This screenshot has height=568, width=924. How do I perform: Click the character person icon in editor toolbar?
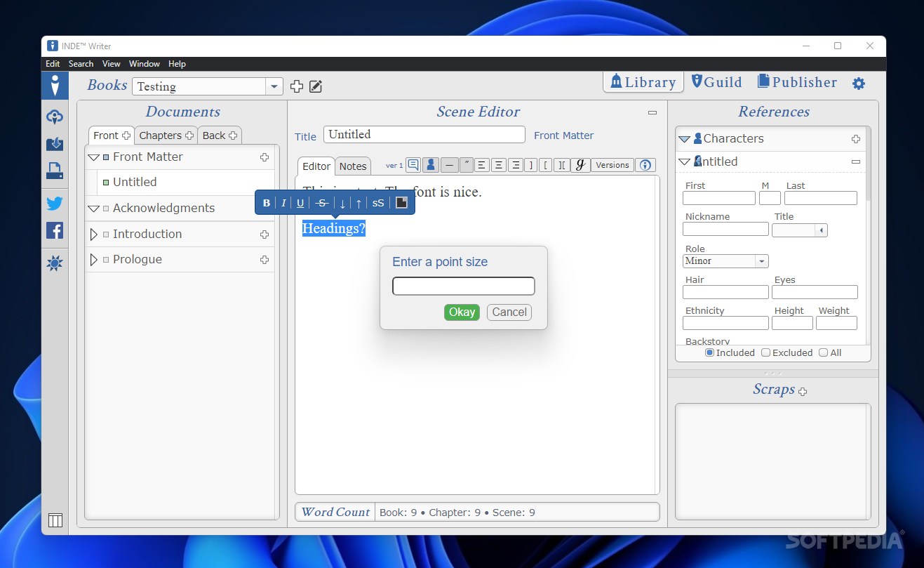point(431,165)
